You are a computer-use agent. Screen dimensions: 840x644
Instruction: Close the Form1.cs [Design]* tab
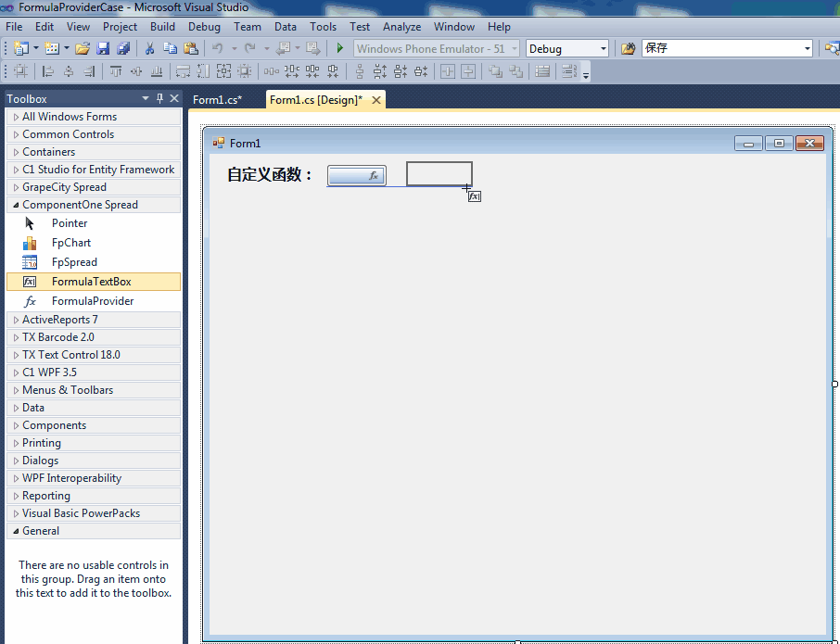tap(376, 100)
